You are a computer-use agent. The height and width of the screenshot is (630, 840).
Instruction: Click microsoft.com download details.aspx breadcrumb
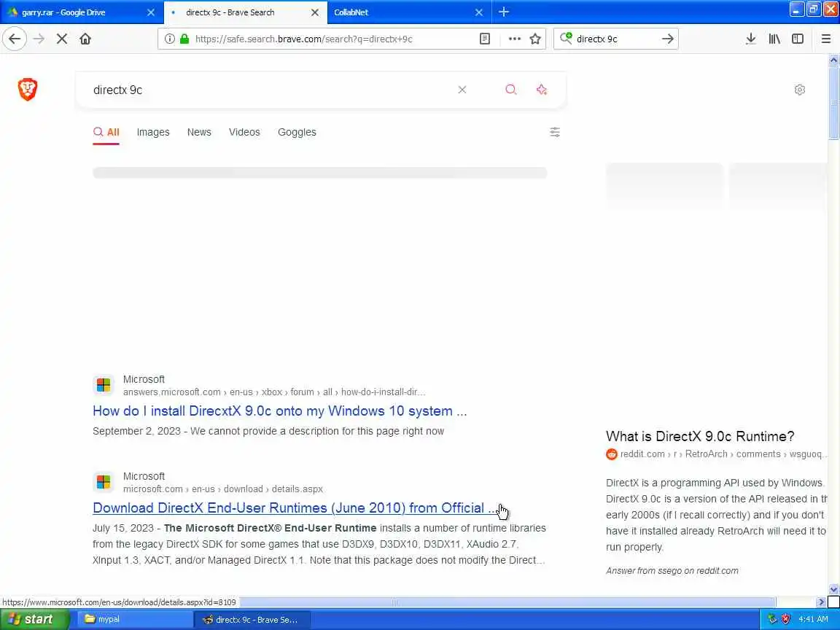pyautogui.click(x=223, y=489)
